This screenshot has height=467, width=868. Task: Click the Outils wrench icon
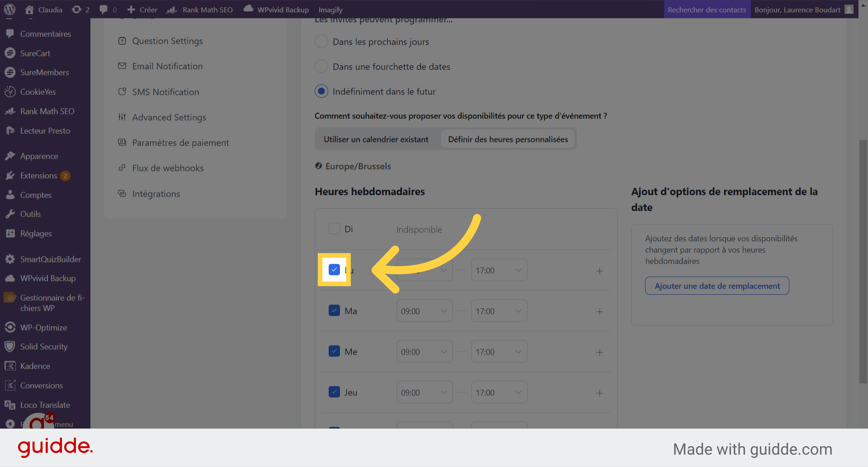(10, 214)
